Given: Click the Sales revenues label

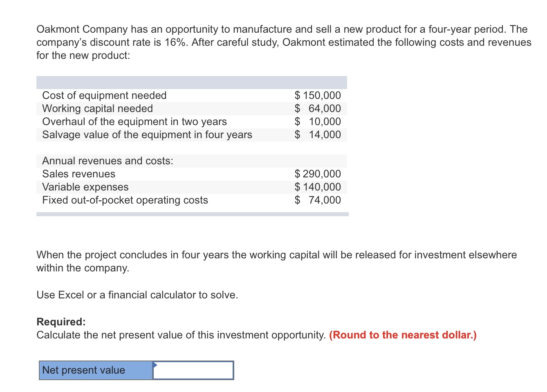Looking at the screenshot, I should (79, 174).
